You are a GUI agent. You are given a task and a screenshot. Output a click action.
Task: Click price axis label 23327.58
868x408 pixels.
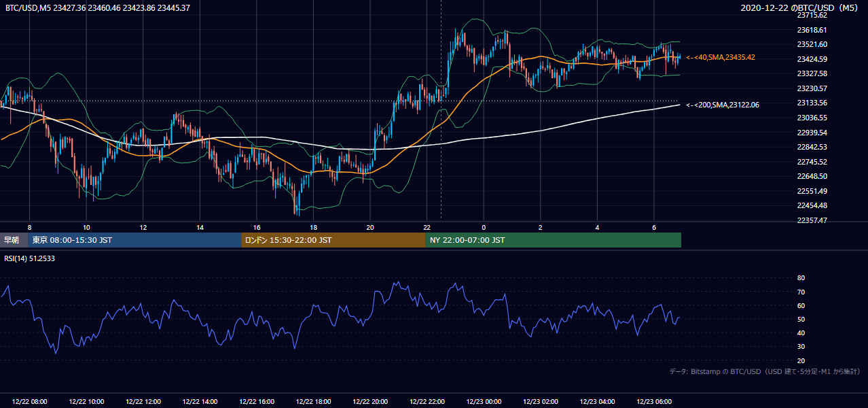coord(812,73)
